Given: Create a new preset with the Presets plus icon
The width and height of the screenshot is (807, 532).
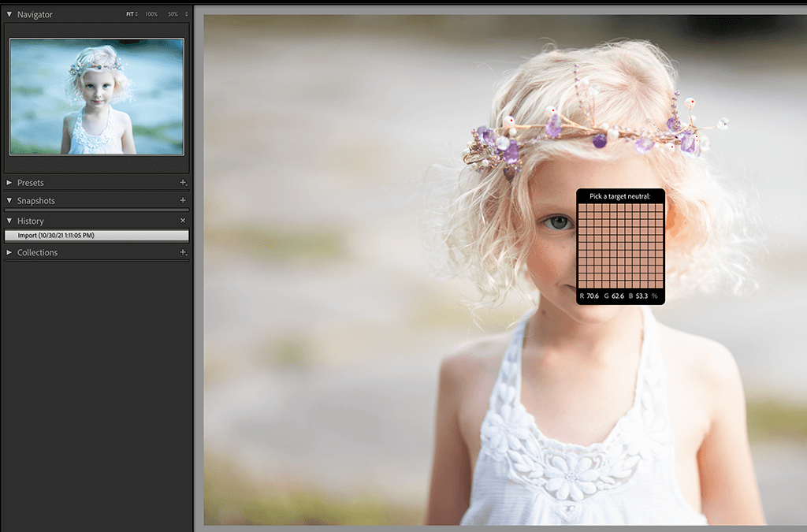Looking at the screenshot, I should point(183,182).
